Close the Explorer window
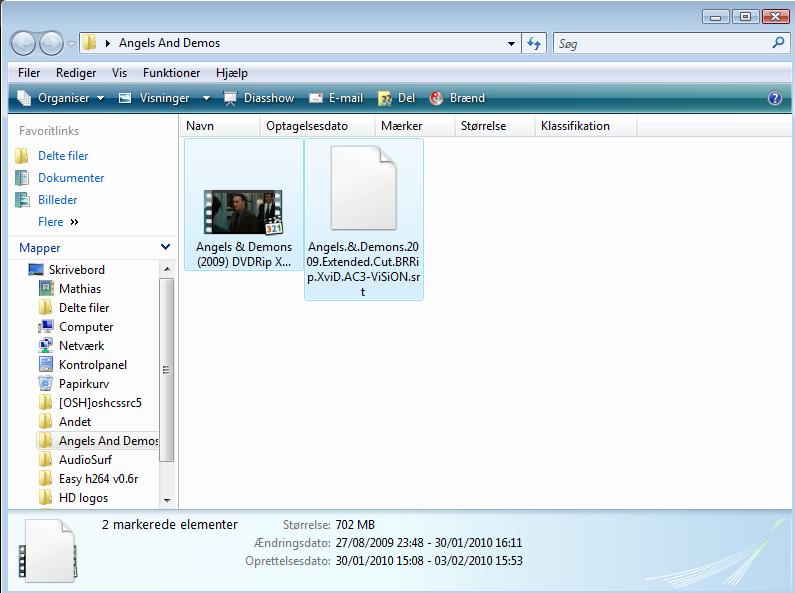Image resolution: width=795 pixels, height=593 pixels. tap(775, 17)
